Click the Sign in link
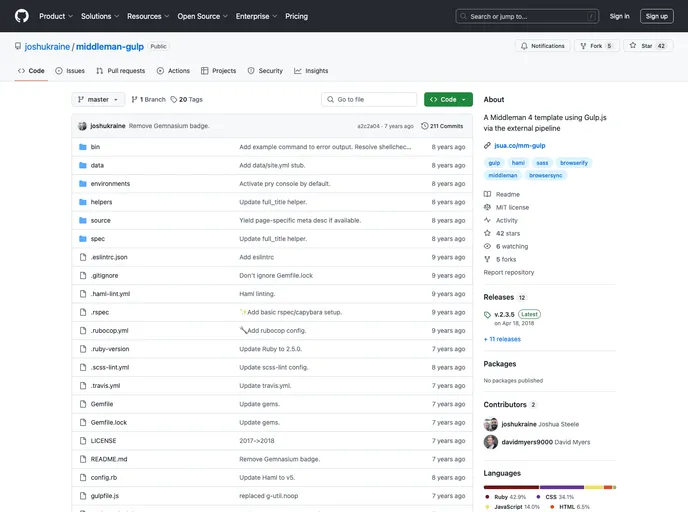 point(619,16)
